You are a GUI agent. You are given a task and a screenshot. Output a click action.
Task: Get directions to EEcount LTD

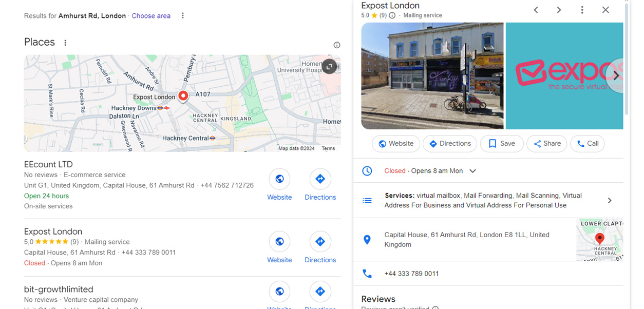pyautogui.click(x=320, y=179)
